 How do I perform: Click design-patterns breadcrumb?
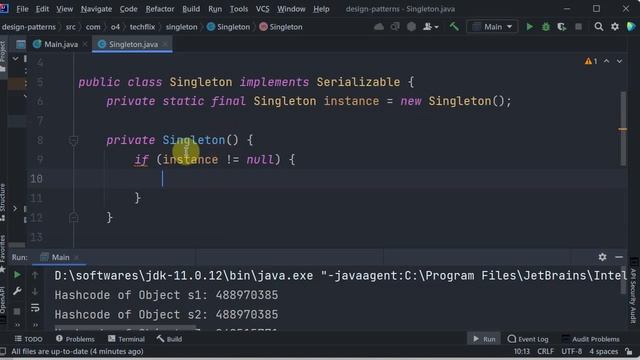(29, 27)
